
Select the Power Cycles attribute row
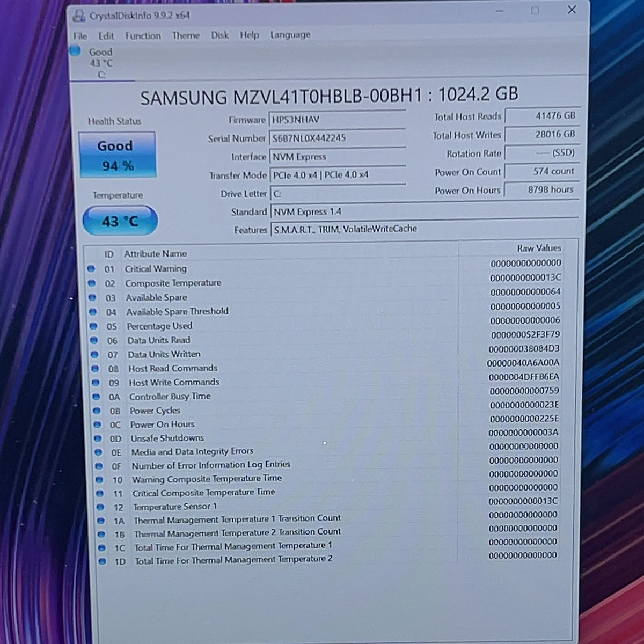[x=326, y=409]
